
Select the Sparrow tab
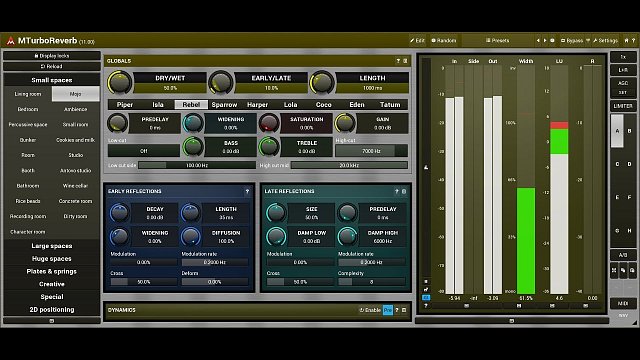tap(224, 105)
